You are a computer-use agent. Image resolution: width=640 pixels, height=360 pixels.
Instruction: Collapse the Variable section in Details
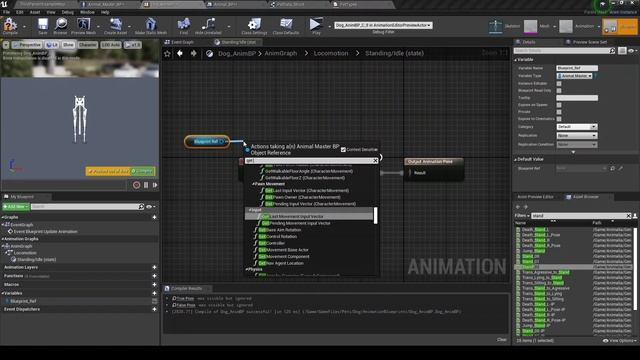pos(515,60)
